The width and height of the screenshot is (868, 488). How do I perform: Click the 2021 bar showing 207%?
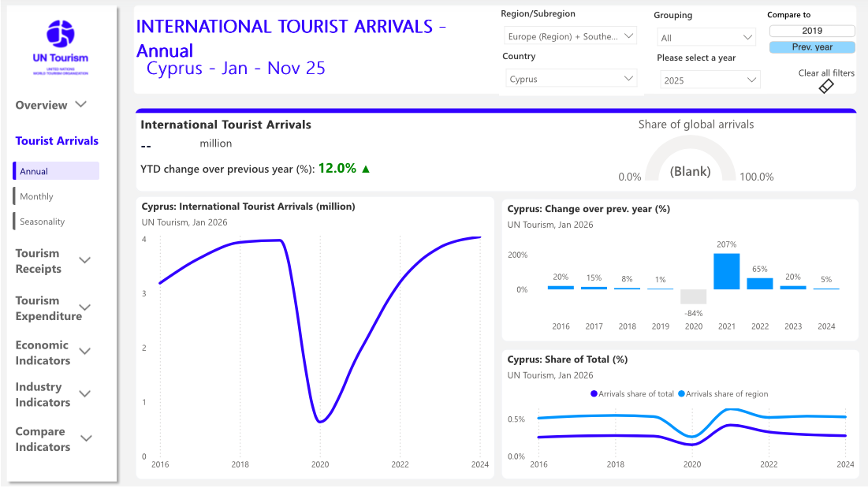727,271
